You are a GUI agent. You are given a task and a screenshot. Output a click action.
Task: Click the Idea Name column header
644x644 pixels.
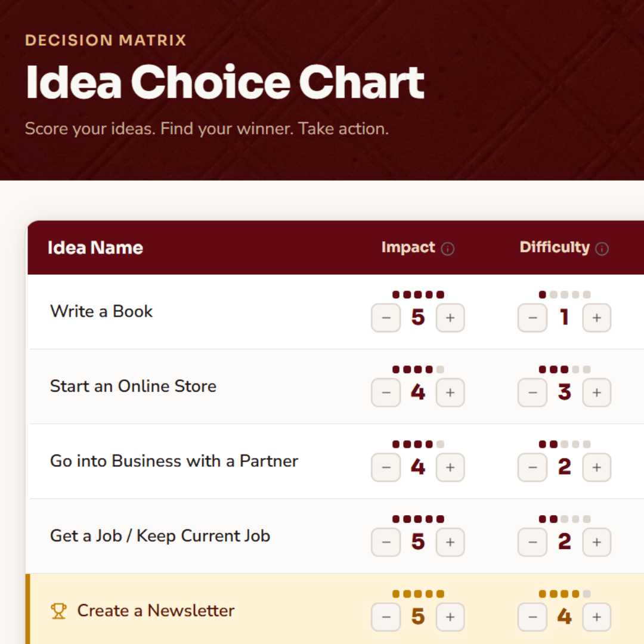pos(95,248)
